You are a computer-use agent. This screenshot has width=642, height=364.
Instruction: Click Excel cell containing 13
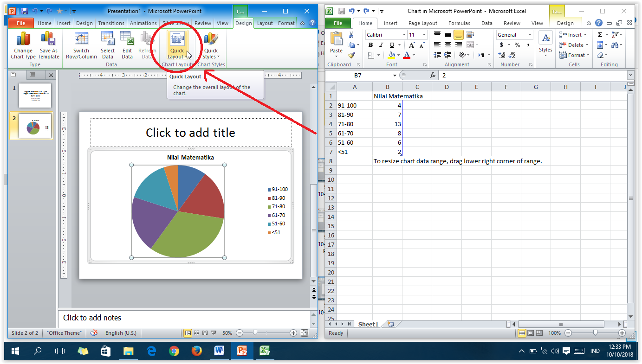click(387, 124)
